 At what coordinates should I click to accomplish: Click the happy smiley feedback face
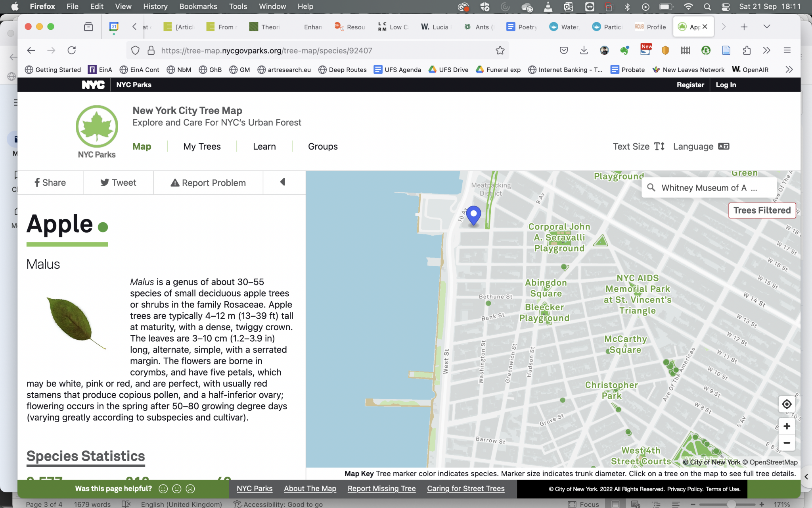click(x=163, y=489)
